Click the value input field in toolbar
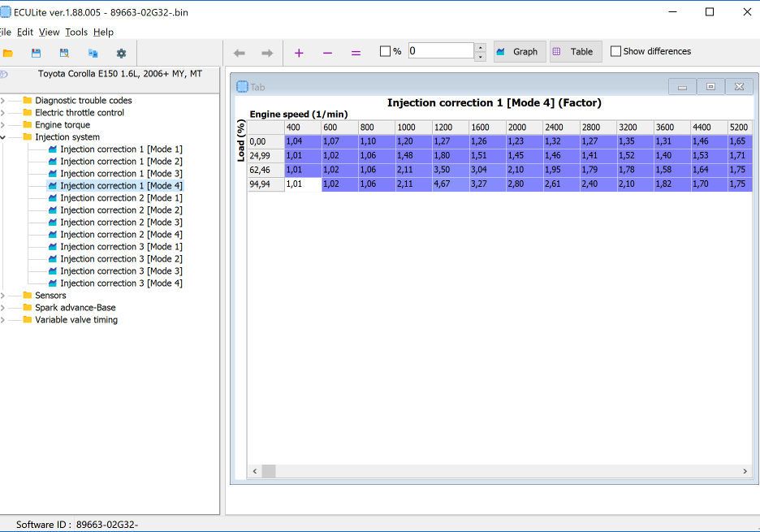Screen dimensions: 760x532 pos(440,51)
